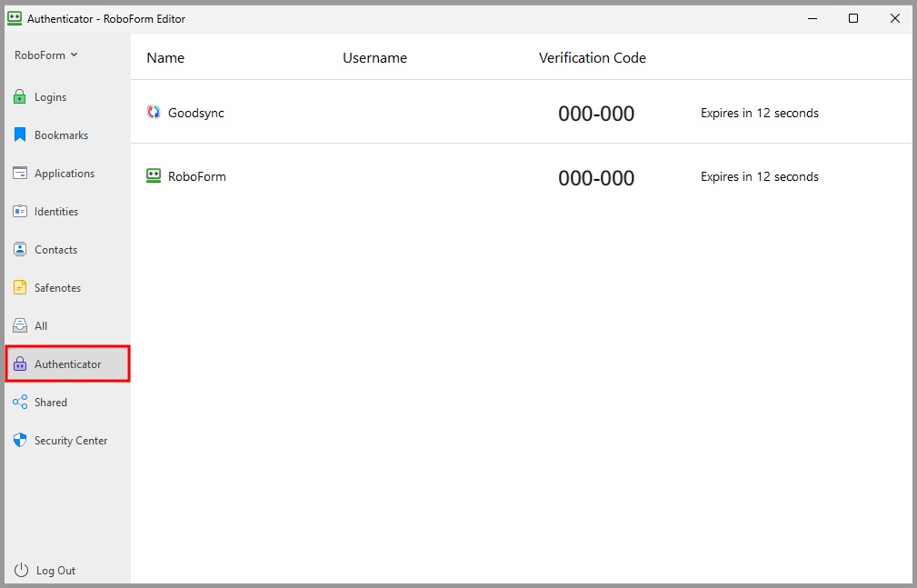Click the blue Bookmarks ribbon icon
Image resolution: width=917 pixels, height=588 pixels.
click(20, 135)
